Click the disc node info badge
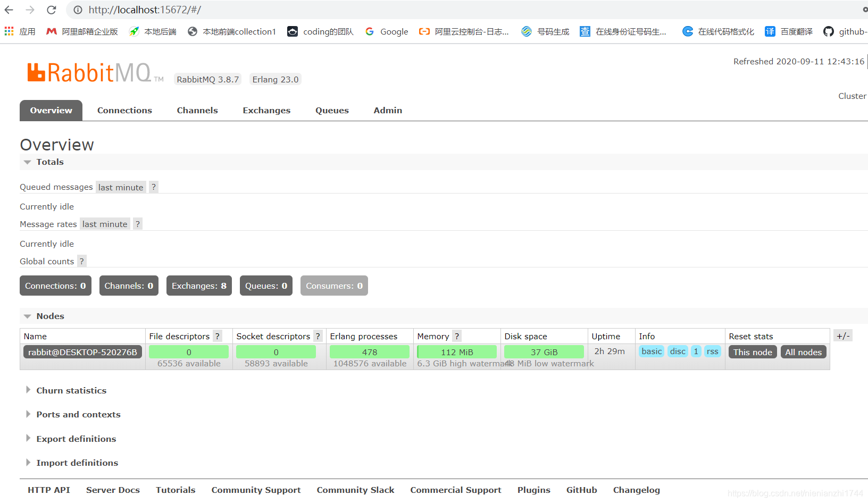Viewport: 868px width, 503px height. point(677,351)
